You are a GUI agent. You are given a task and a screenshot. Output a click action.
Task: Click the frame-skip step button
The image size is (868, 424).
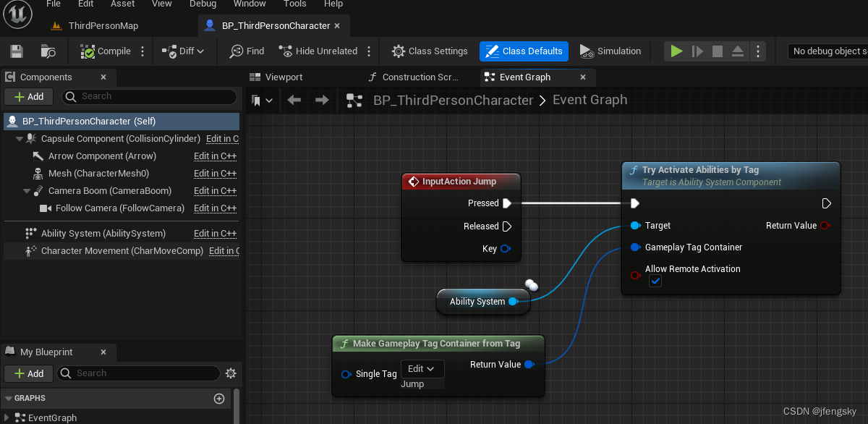[x=697, y=51]
